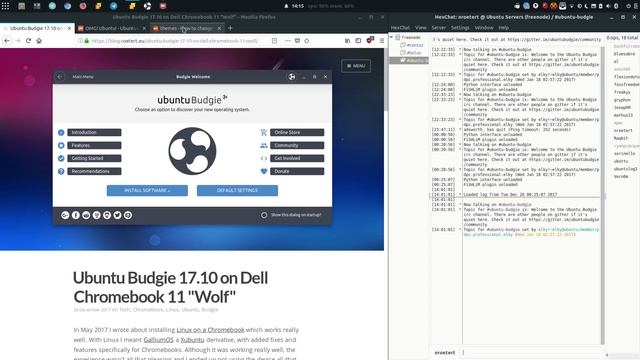Click the MENU button on blog page
This screenshot has width=640, height=360.
(356, 66)
